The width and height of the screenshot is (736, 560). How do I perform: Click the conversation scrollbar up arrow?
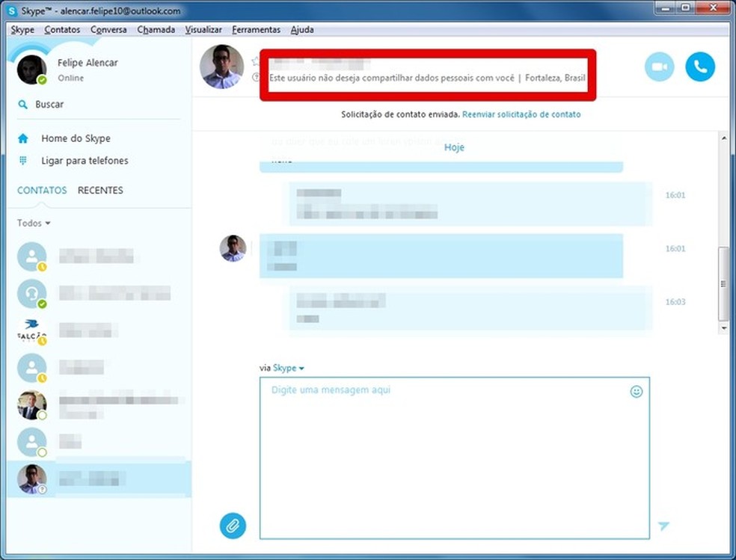tap(723, 138)
